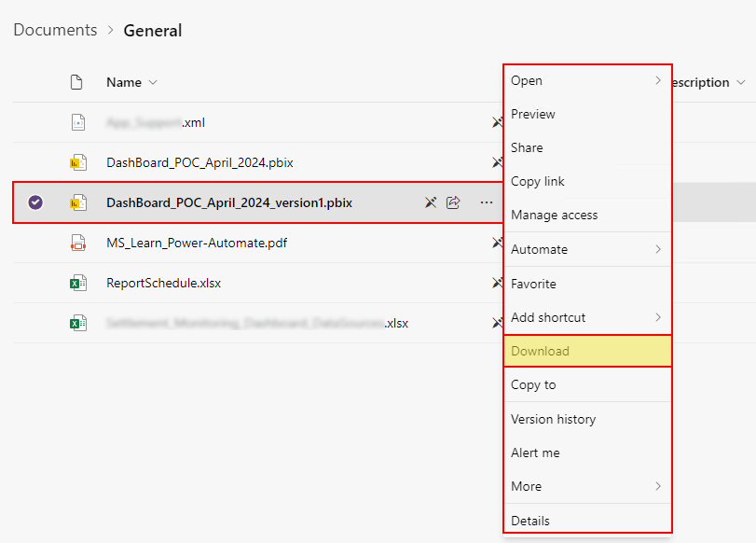Choose Copy link from the menu

tap(587, 182)
